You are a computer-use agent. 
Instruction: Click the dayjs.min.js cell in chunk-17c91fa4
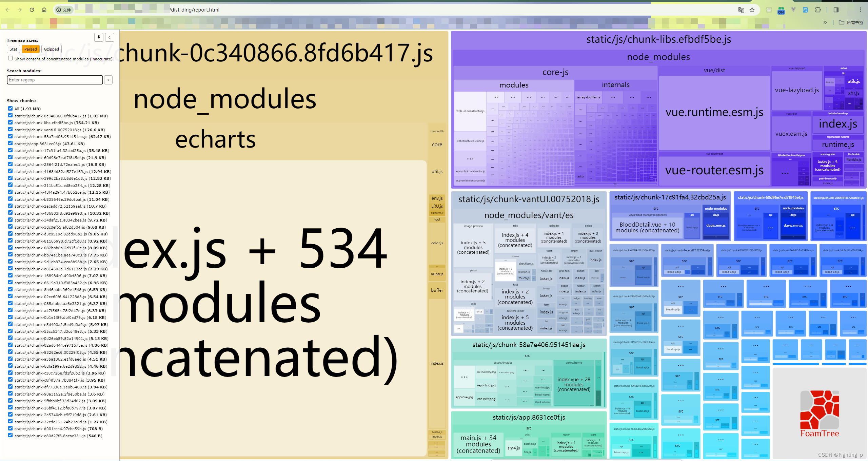[x=716, y=226]
